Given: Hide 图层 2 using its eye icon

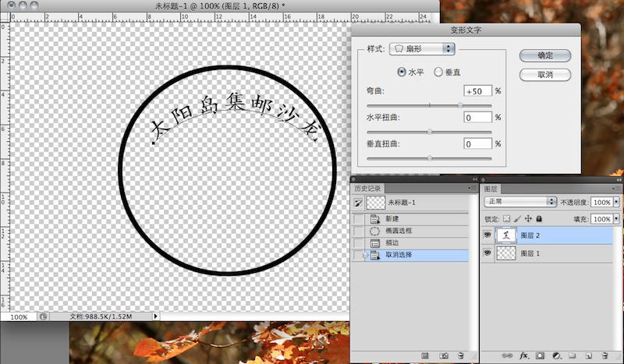Looking at the screenshot, I should [488, 235].
